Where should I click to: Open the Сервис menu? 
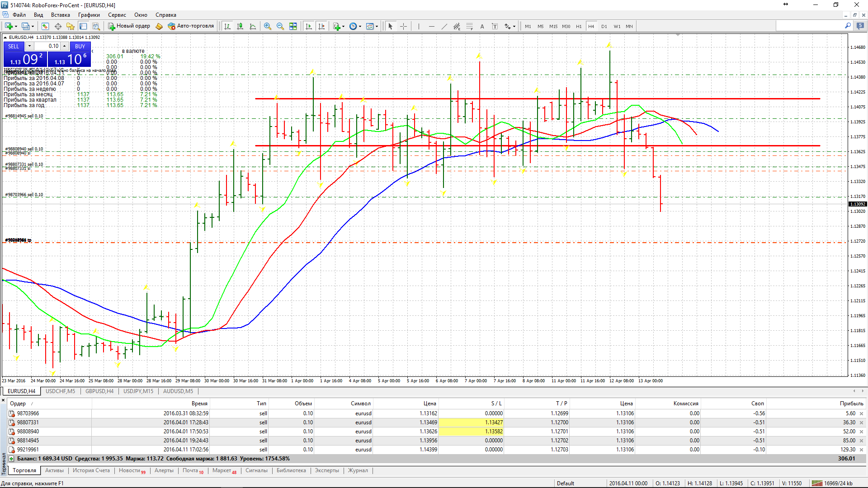coord(117,15)
